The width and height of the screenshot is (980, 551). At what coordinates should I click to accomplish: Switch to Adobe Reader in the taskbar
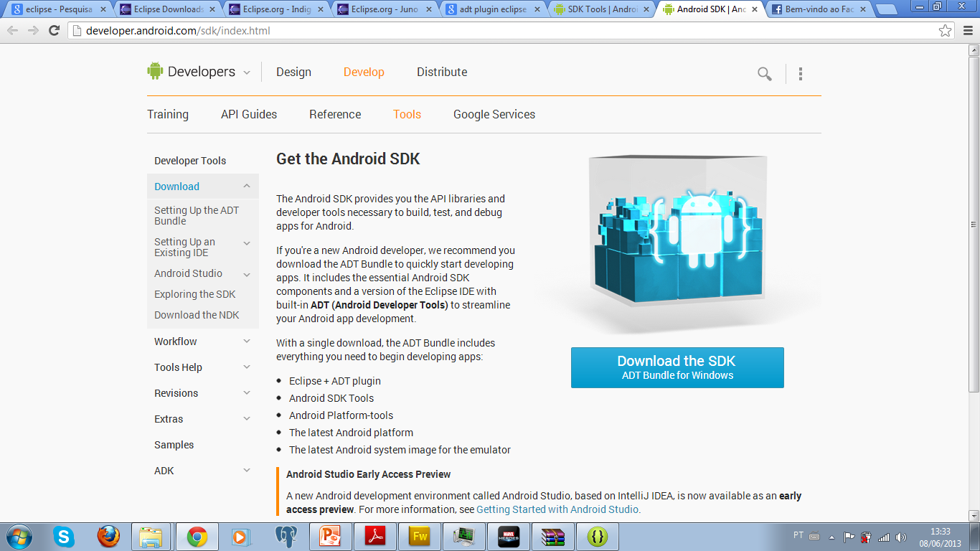(x=375, y=537)
